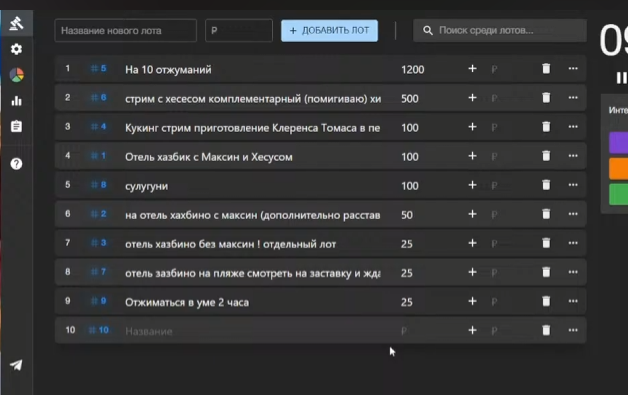Open the auction gavel page in sidebar
The width and height of the screenshot is (628, 395).
[16, 24]
